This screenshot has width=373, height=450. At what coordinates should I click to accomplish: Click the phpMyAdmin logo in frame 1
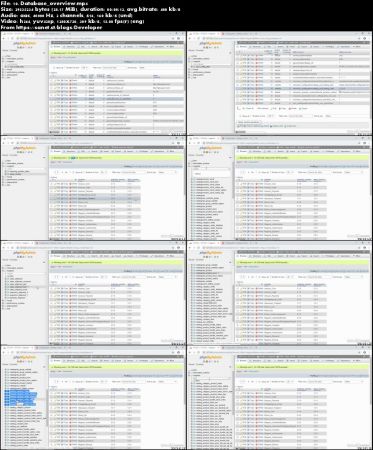25,43
